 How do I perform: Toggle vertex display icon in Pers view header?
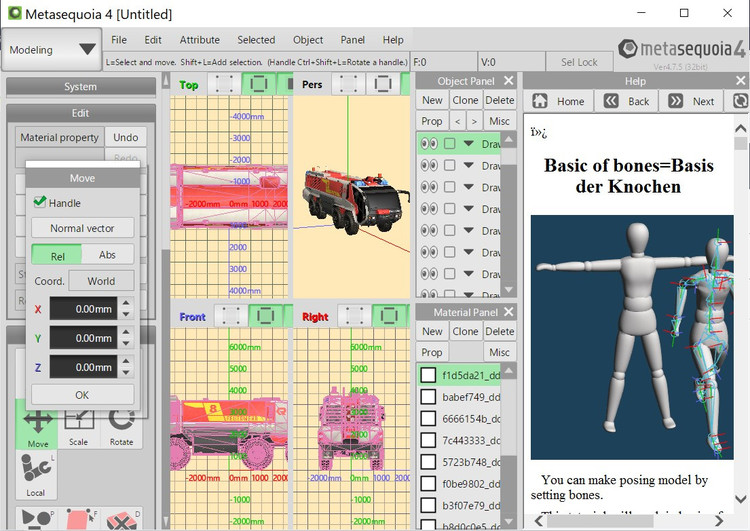348,84
